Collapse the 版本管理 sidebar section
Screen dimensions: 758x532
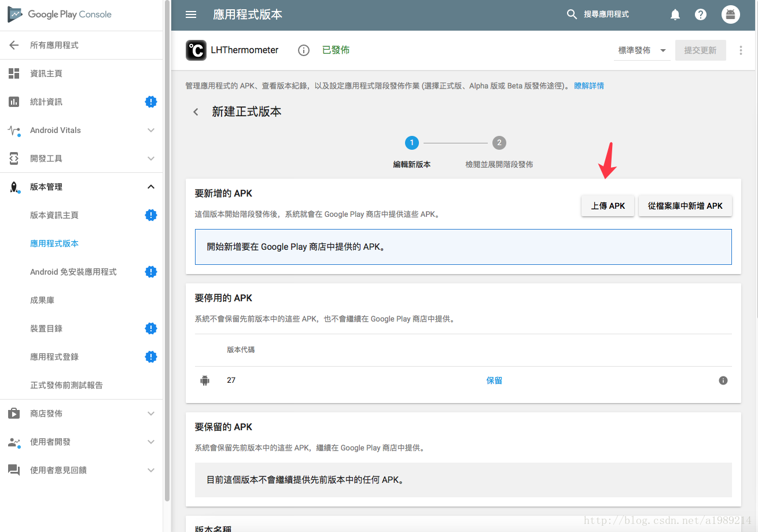[x=150, y=187]
